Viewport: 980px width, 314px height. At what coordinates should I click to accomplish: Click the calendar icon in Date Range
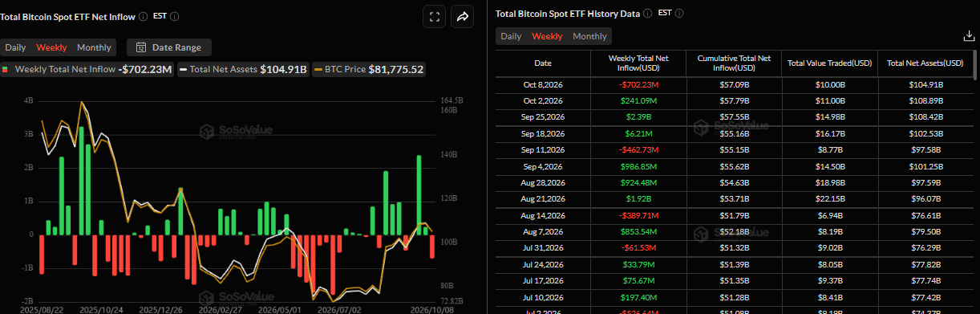tap(141, 47)
